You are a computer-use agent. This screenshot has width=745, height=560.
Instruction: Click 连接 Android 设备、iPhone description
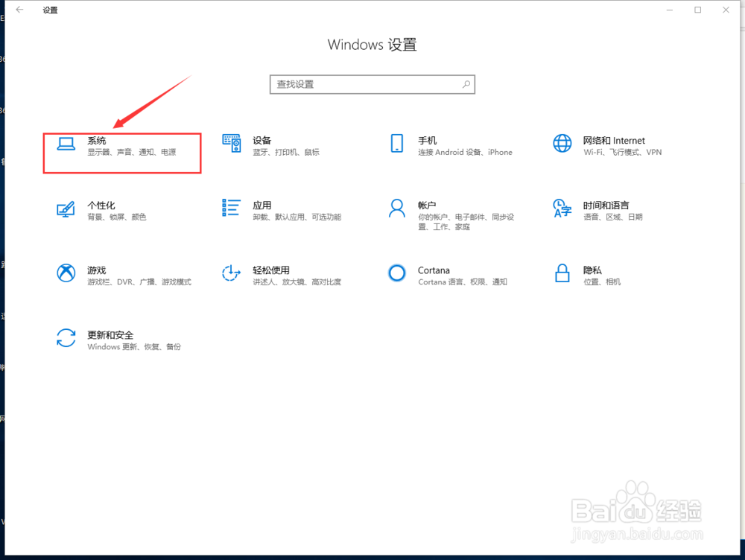pos(465,152)
